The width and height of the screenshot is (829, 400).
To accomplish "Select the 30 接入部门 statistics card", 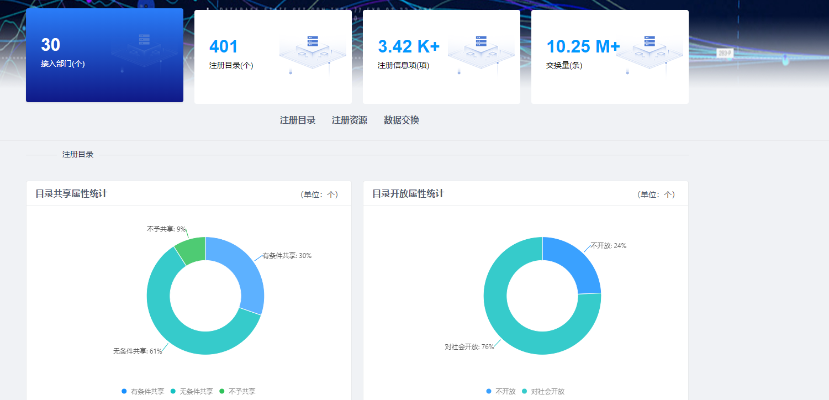I will click(x=104, y=56).
